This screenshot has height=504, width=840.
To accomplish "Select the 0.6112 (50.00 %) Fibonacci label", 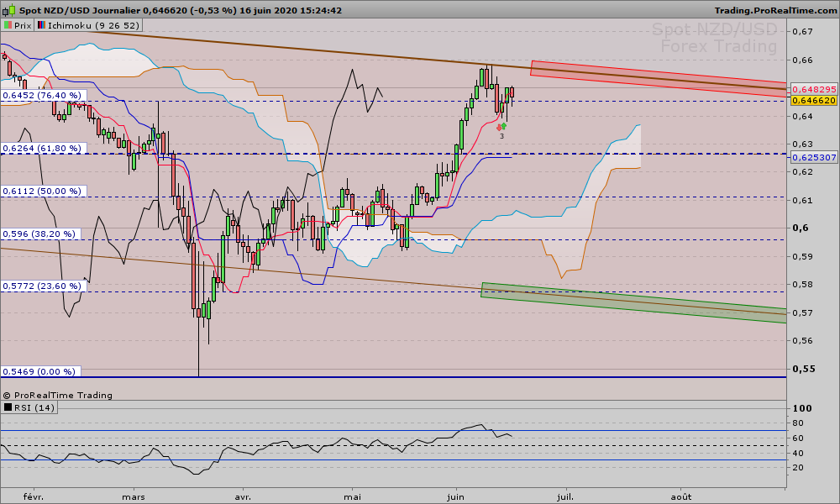I will 42,192.
